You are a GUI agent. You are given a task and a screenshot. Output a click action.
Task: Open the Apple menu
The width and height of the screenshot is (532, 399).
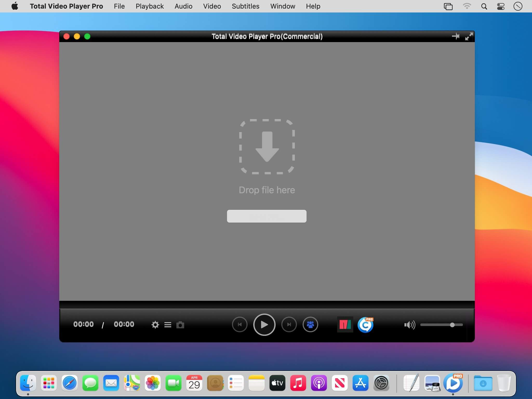pyautogui.click(x=15, y=6)
